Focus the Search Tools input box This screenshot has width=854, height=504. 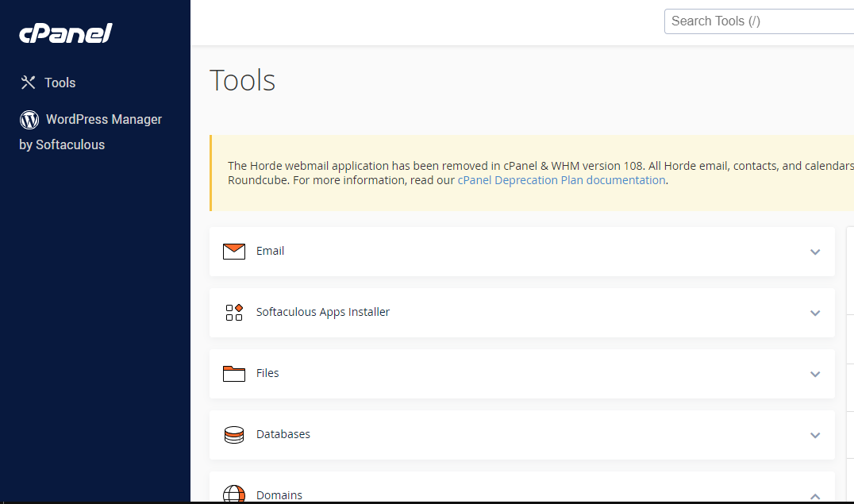[x=758, y=21]
